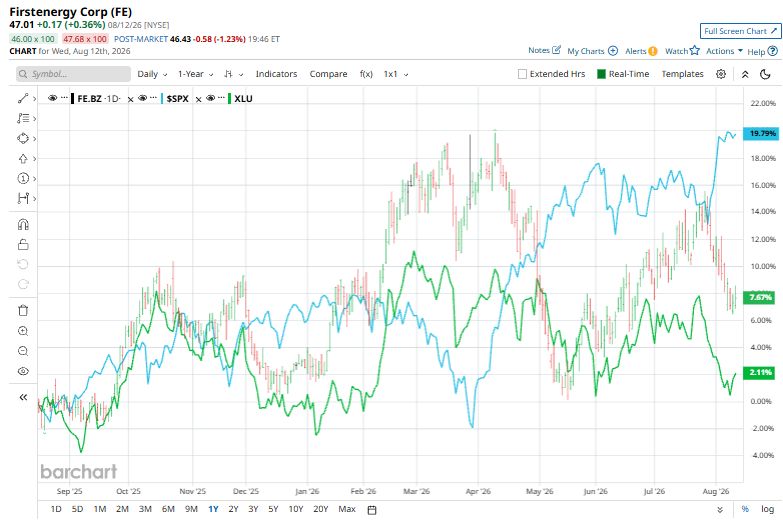Hide the FE.BZ series eye icon

click(x=52, y=98)
